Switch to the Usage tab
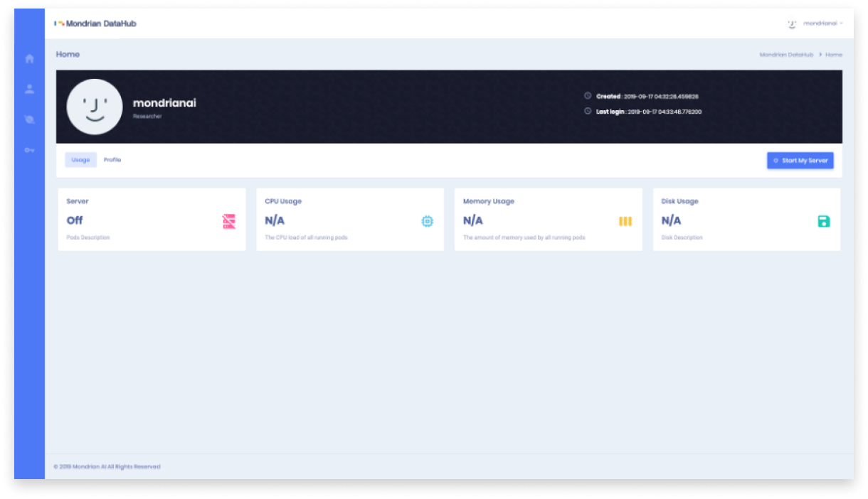The height and width of the screenshot is (499, 868). point(80,160)
